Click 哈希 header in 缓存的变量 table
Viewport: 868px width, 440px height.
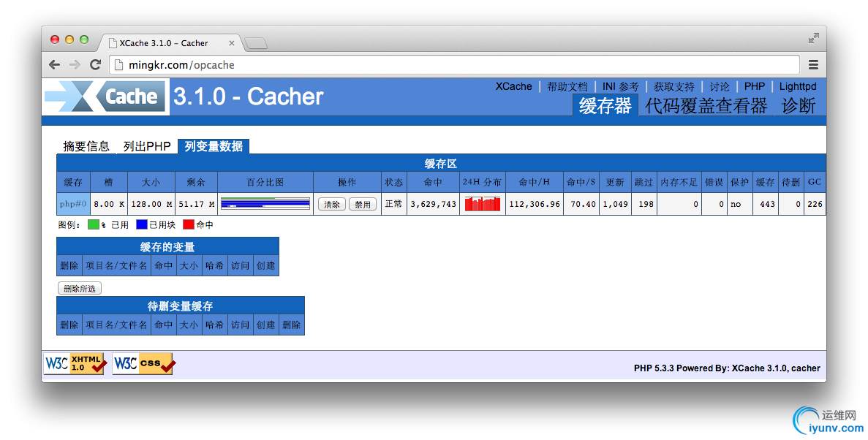tap(214, 265)
